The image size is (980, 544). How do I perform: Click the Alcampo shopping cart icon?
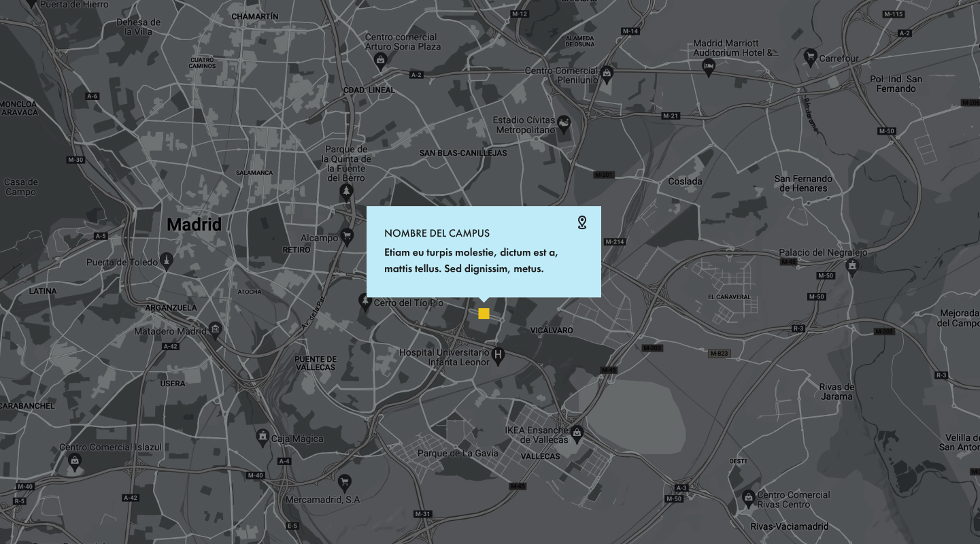347,236
